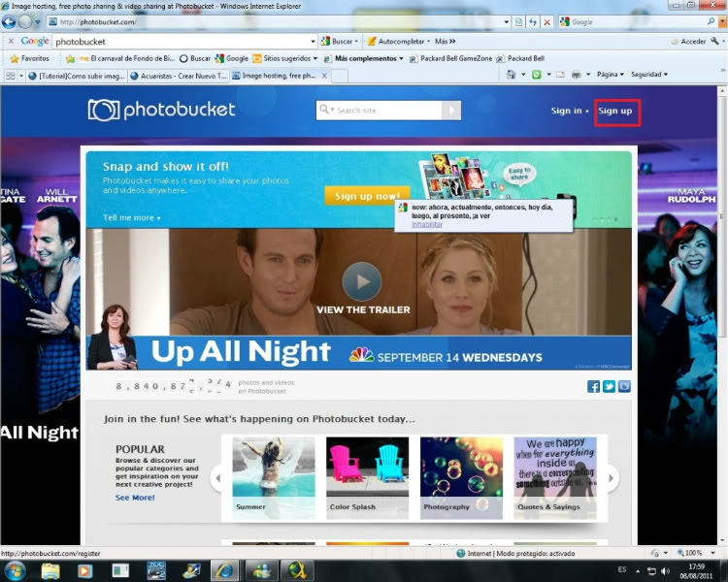The image size is (728, 582).
Task: Close the Google toolbar with its X
Action: [x=11, y=42]
